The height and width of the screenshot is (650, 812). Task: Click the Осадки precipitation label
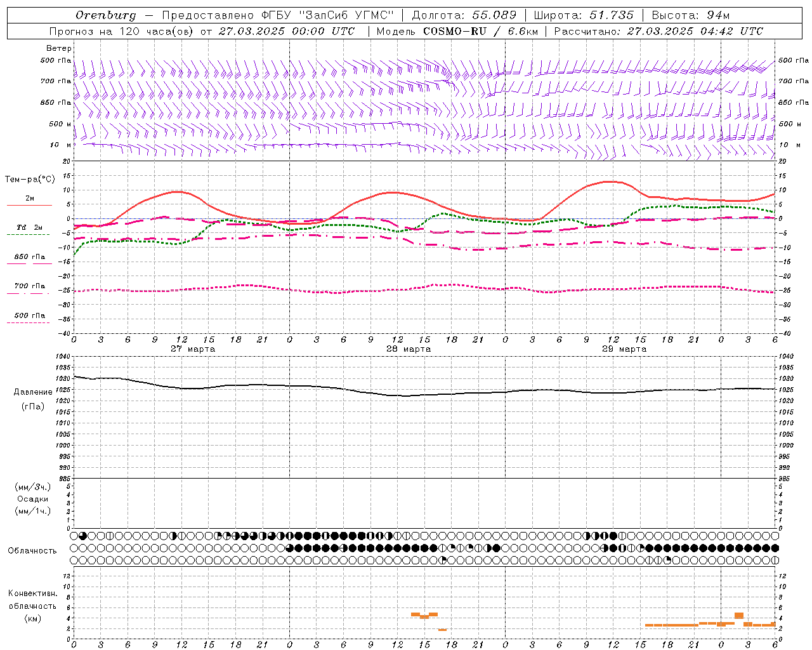tap(33, 499)
